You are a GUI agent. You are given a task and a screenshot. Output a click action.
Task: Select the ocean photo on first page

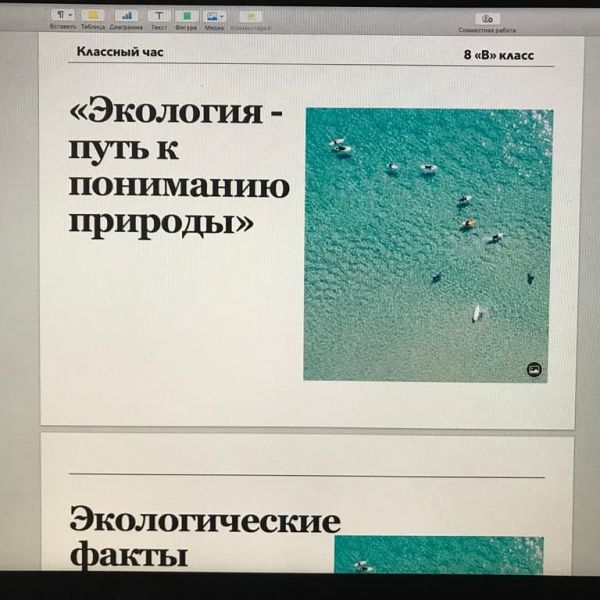428,244
